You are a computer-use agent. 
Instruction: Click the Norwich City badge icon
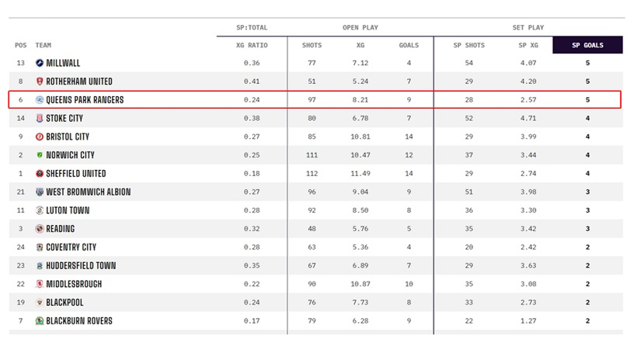coord(40,155)
